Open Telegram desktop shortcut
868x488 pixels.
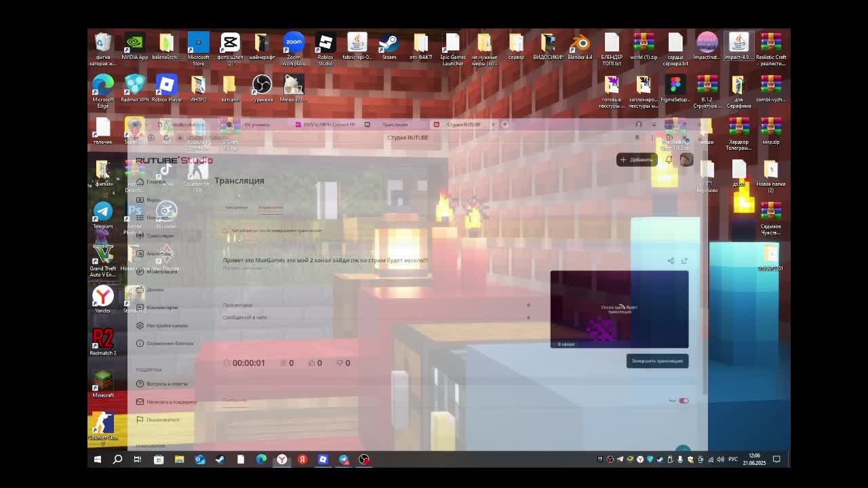(103, 216)
